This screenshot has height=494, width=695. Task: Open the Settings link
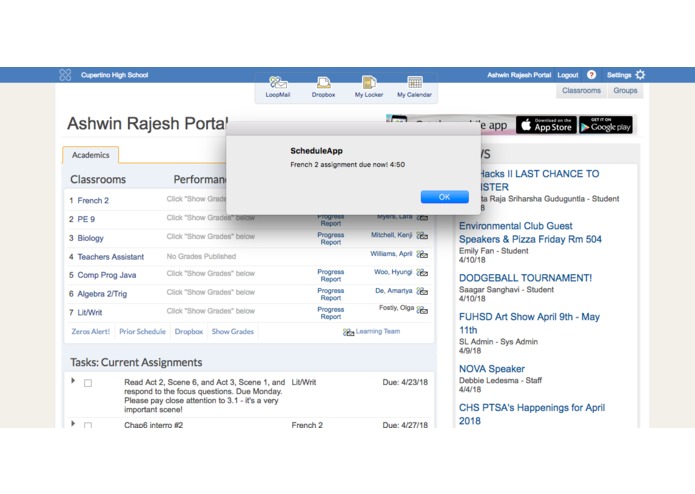pos(619,75)
